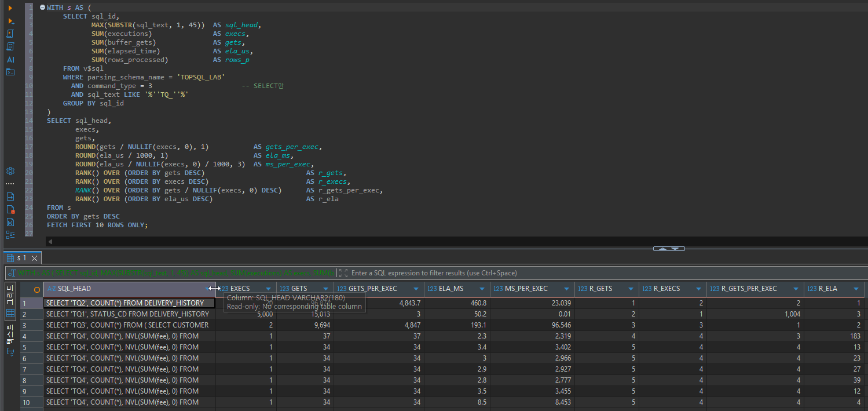
Task: Show the output panel icon in the sidebar
Action: (10, 197)
